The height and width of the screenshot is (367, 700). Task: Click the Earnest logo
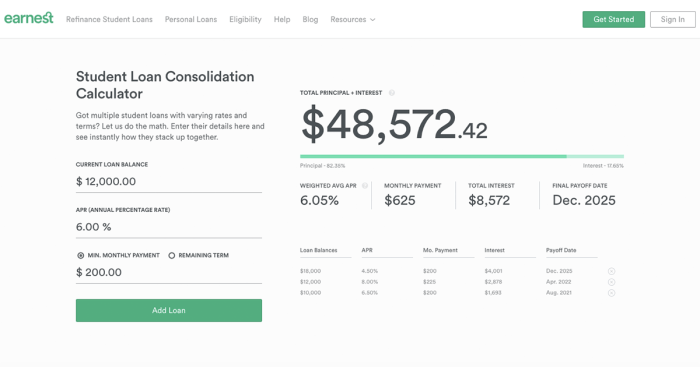click(x=29, y=18)
